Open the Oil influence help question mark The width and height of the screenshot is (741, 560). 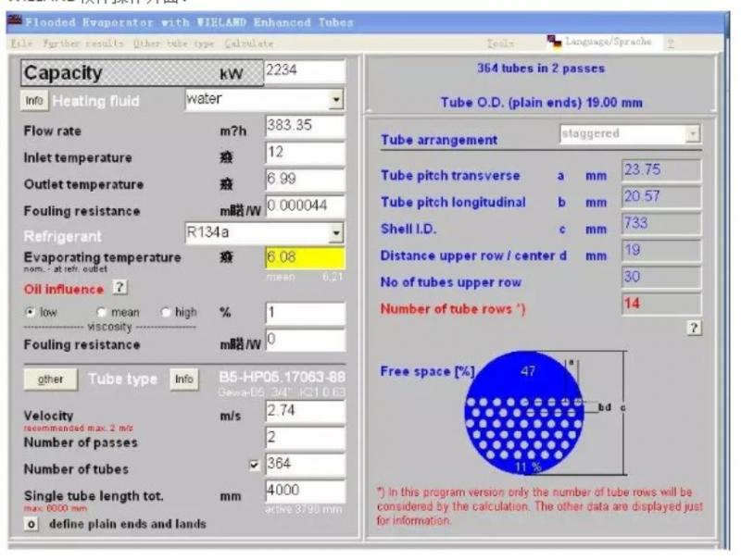120,287
